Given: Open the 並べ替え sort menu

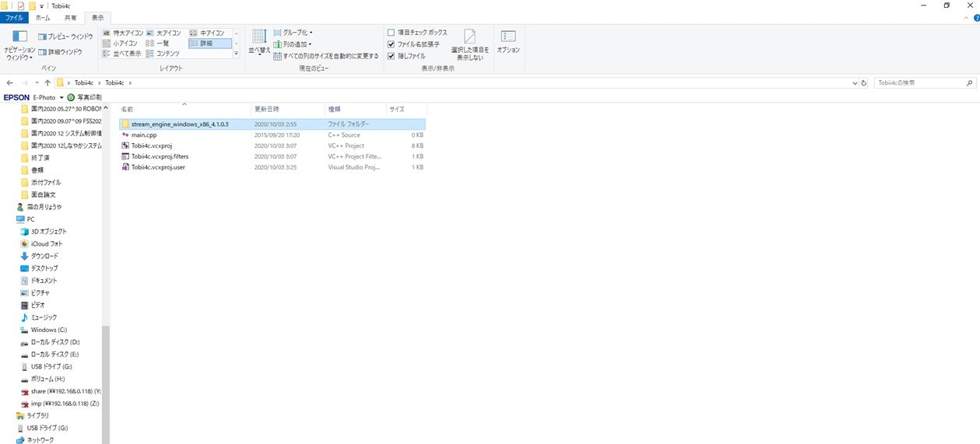Looking at the screenshot, I should pyautogui.click(x=259, y=42).
